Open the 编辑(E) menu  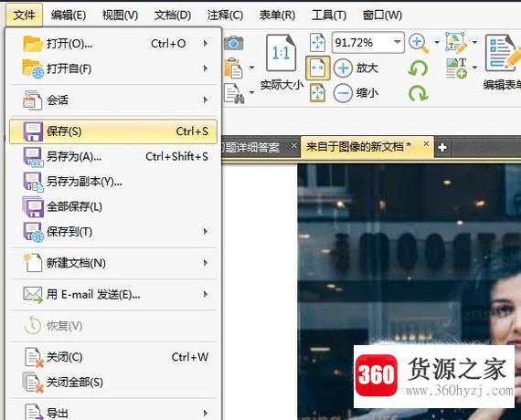(69, 15)
